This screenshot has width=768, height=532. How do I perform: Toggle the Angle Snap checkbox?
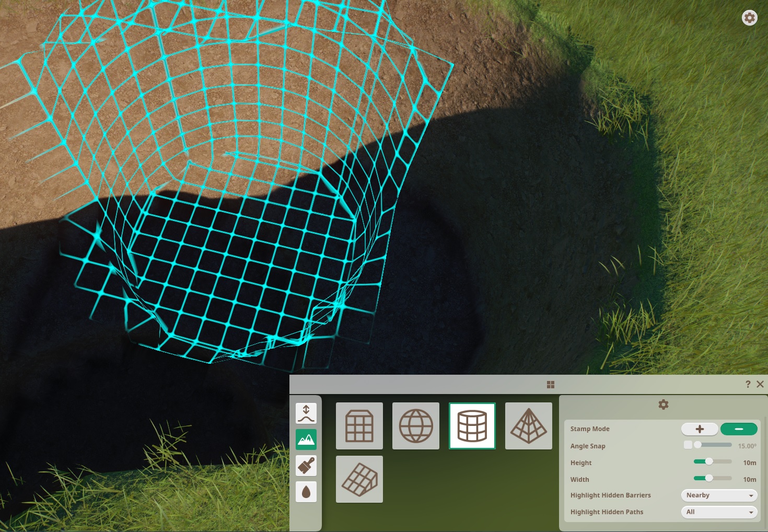pos(688,445)
